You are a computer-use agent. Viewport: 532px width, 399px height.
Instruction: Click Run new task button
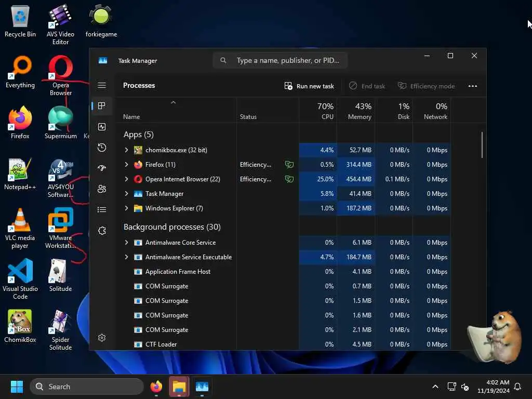309,86
